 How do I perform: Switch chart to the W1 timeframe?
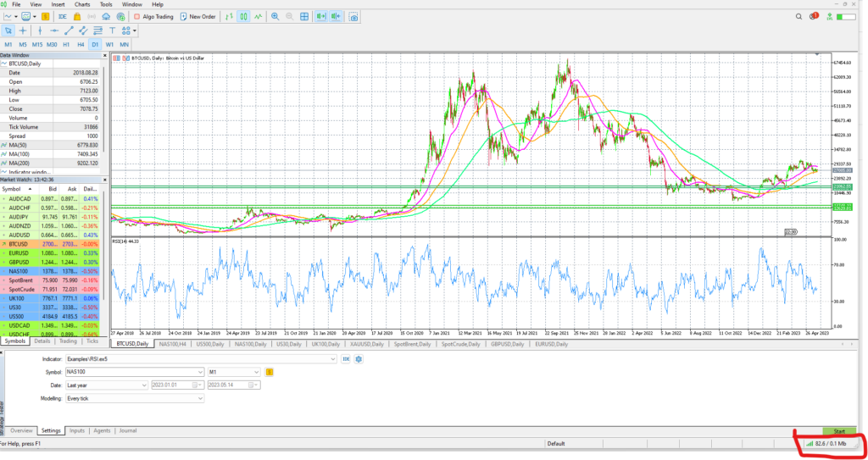tap(109, 44)
